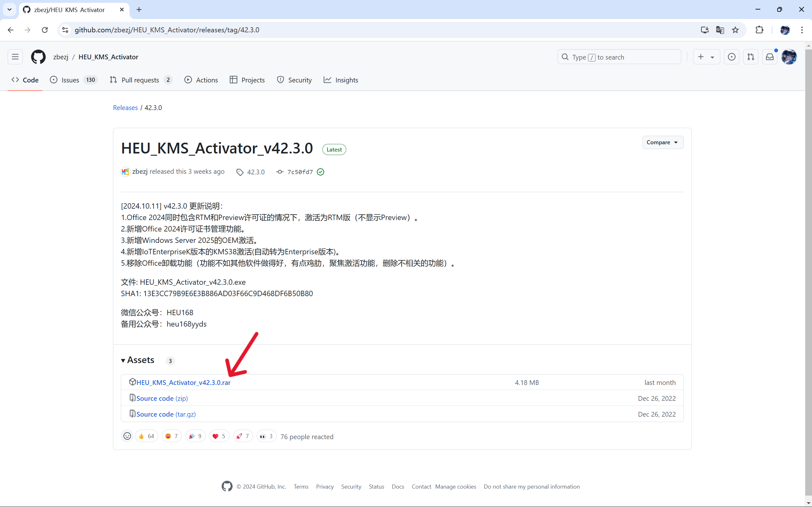Click the page vertical scrollbar
The image size is (812, 507).
point(808,272)
